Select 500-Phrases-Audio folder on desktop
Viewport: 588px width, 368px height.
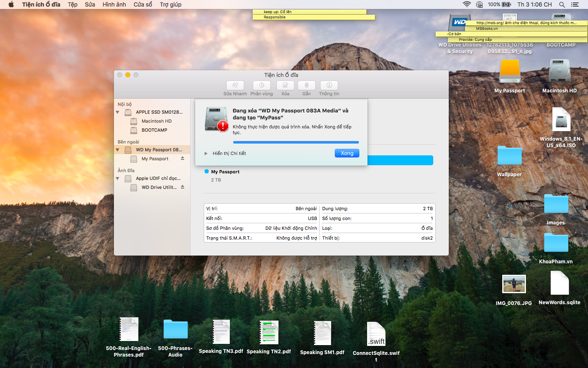(176, 329)
